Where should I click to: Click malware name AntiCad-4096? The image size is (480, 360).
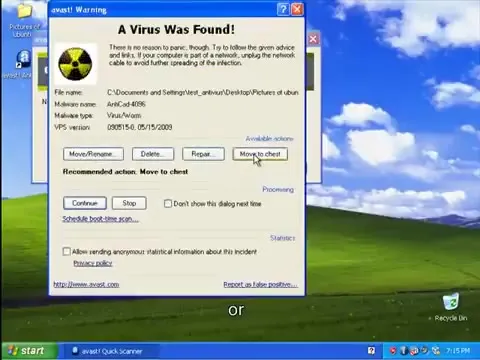pyautogui.click(x=126, y=104)
